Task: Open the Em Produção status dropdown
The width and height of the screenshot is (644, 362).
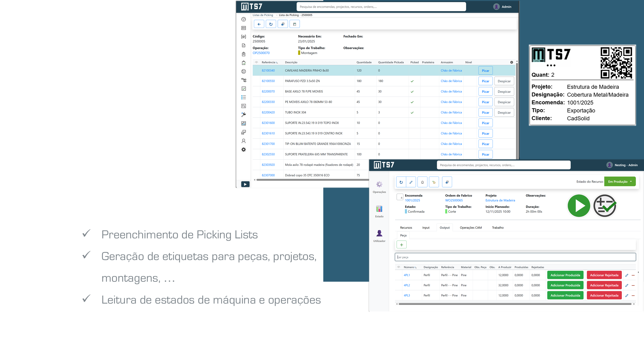Action: 620,182
